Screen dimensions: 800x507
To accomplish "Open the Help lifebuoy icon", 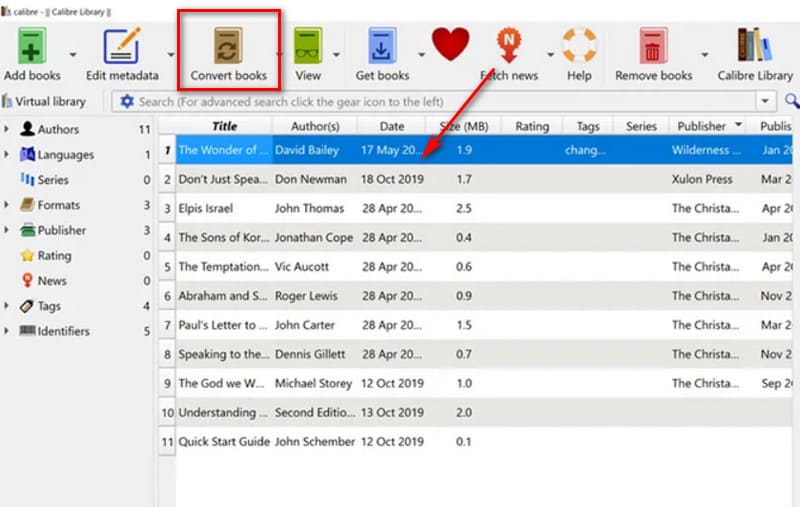I will click(579, 45).
